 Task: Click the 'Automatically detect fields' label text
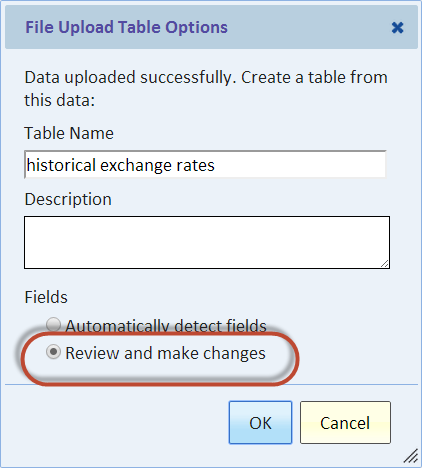pyautogui.click(x=166, y=326)
